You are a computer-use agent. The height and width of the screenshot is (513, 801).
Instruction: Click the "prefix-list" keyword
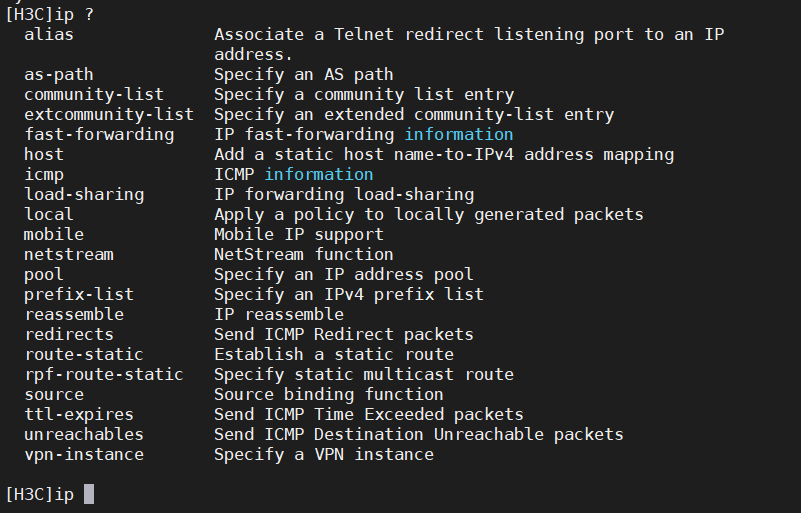tap(79, 294)
